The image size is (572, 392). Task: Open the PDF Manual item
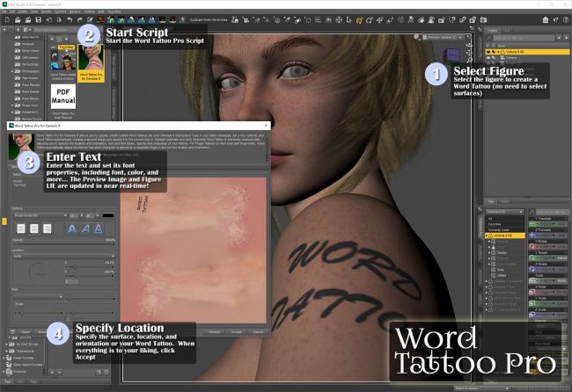click(62, 96)
